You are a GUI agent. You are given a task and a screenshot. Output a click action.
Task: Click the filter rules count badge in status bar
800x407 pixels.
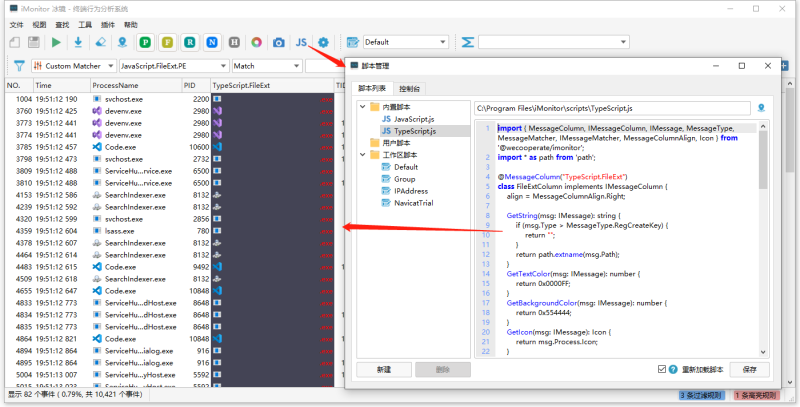click(x=704, y=395)
